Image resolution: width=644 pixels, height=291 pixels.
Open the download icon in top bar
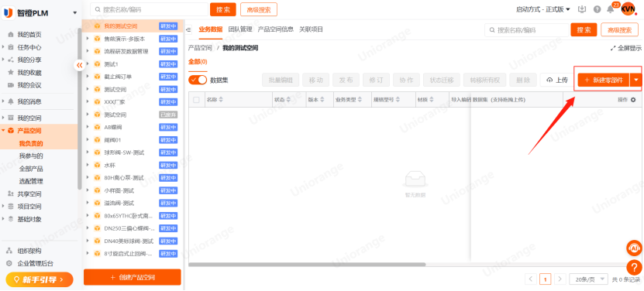(x=581, y=9)
